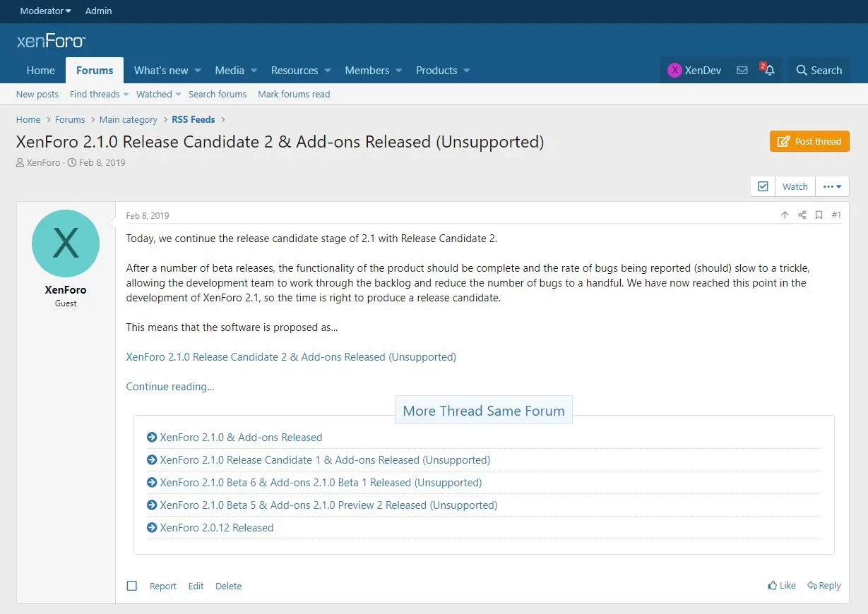Toggle the post selection checkbox near Report
868x614 pixels.
pos(131,586)
